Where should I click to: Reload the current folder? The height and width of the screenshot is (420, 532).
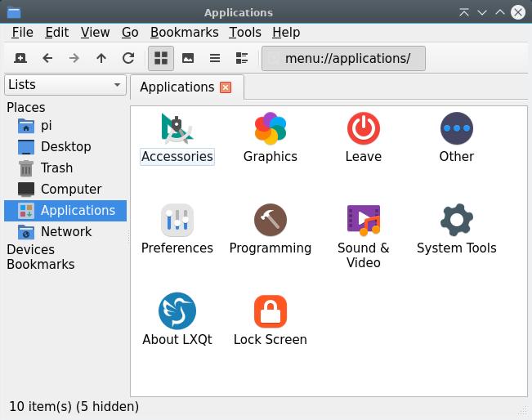tap(128, 58)
